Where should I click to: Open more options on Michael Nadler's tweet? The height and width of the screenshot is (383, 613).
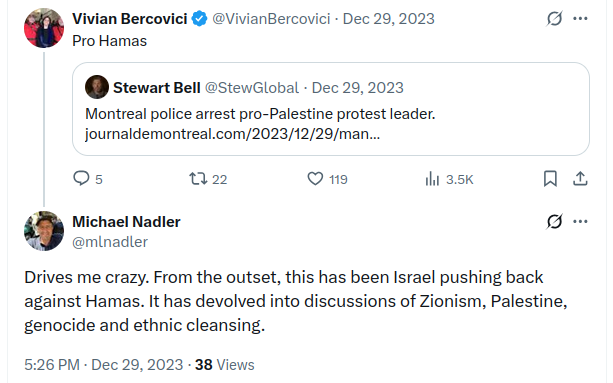[x=580, y=222]
